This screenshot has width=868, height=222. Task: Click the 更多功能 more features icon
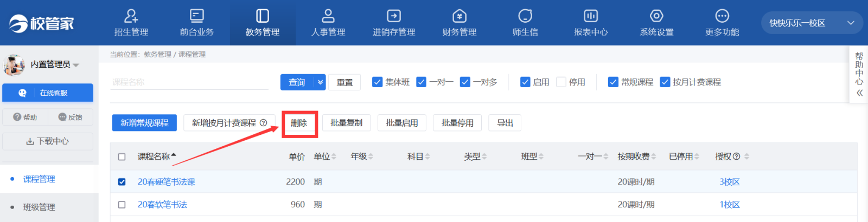(x=722, y=16)
